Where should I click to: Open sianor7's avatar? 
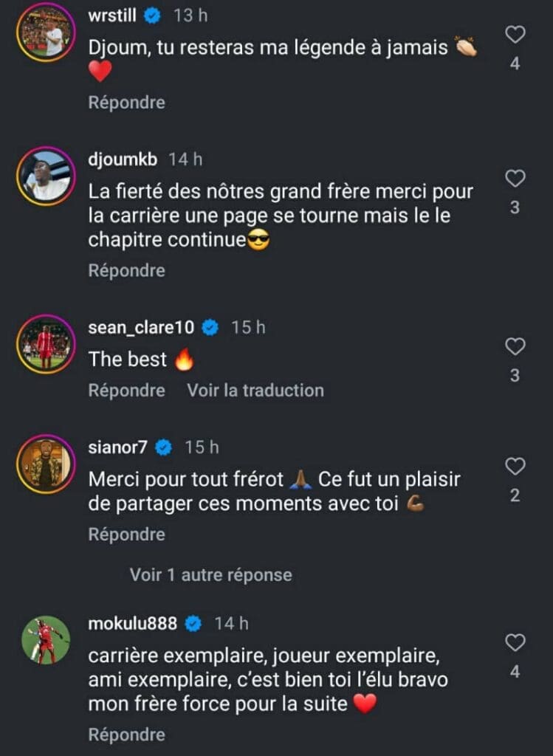point(46,464)
